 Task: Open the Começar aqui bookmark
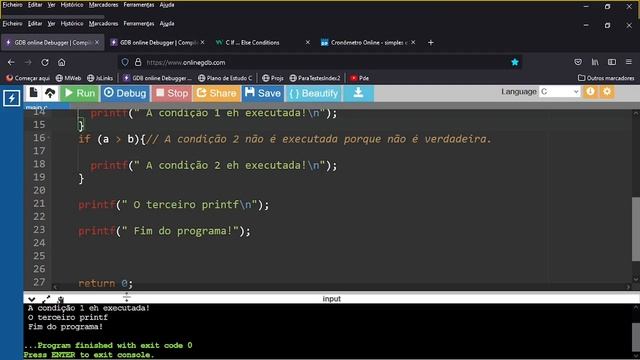tap(28, 78)
